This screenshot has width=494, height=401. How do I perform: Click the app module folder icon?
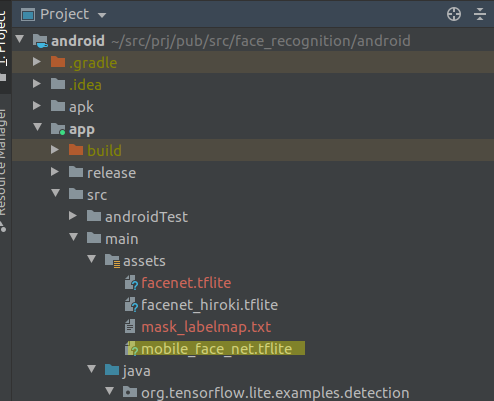58,129
